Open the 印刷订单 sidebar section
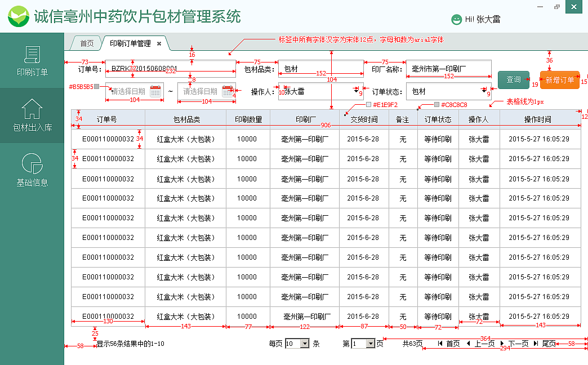This screenshot has width=588, height=365. pos(32,60)
